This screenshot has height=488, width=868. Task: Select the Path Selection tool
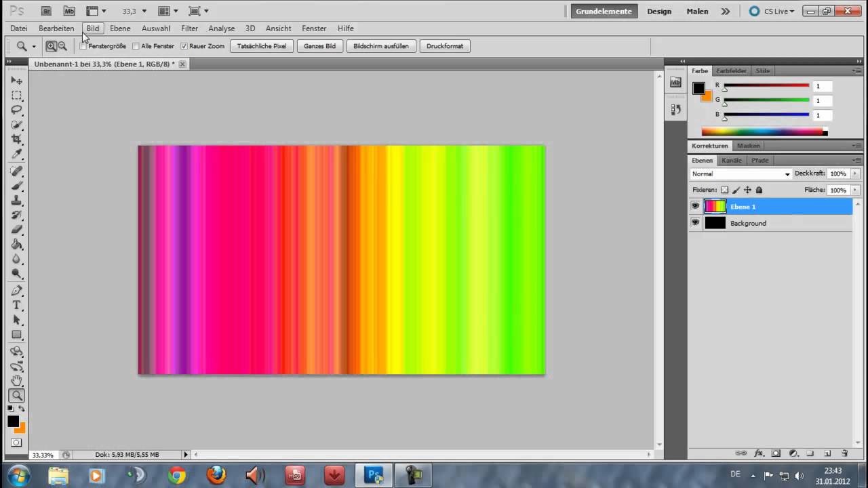tap(17, 320)
